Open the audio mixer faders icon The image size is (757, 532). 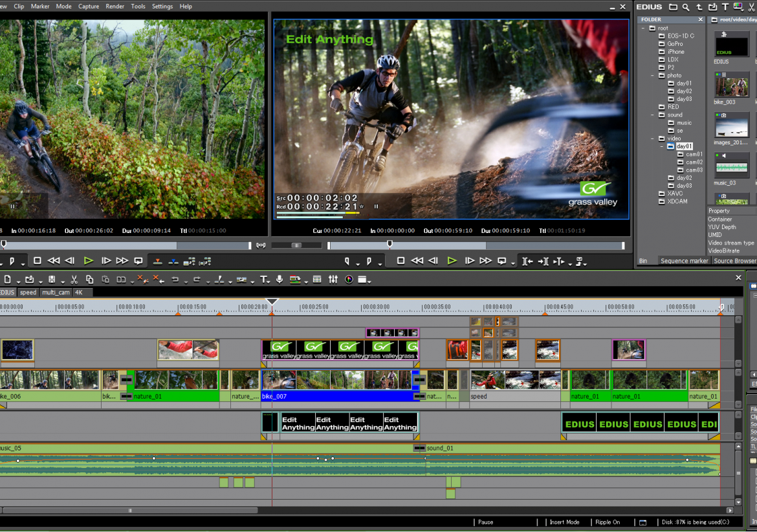[x=333, y=280]
